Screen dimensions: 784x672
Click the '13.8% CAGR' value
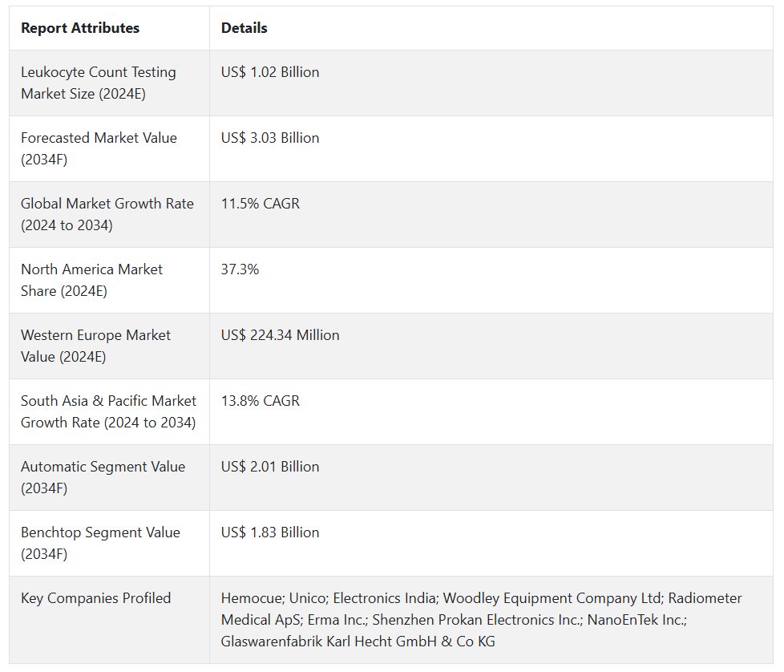pos(261,401)
